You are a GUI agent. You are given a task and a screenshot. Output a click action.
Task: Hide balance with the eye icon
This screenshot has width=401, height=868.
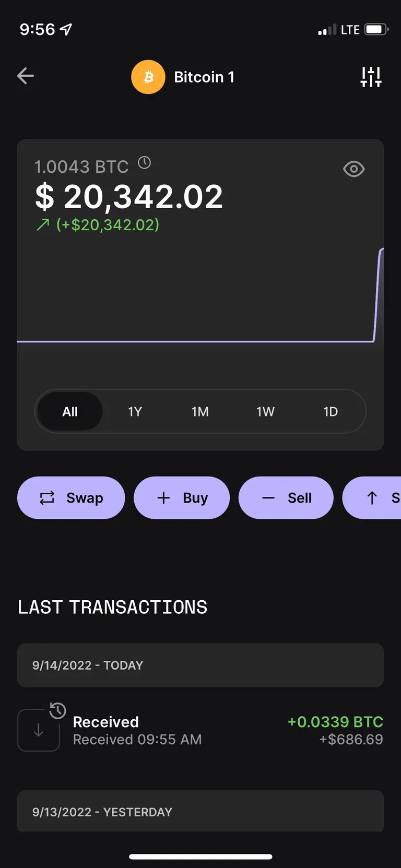pyautogui.click(x=353, y=169)
